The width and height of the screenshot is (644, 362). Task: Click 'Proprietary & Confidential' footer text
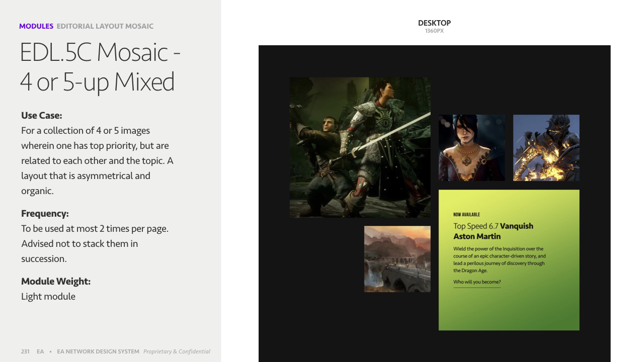click(x=177, y=351)
